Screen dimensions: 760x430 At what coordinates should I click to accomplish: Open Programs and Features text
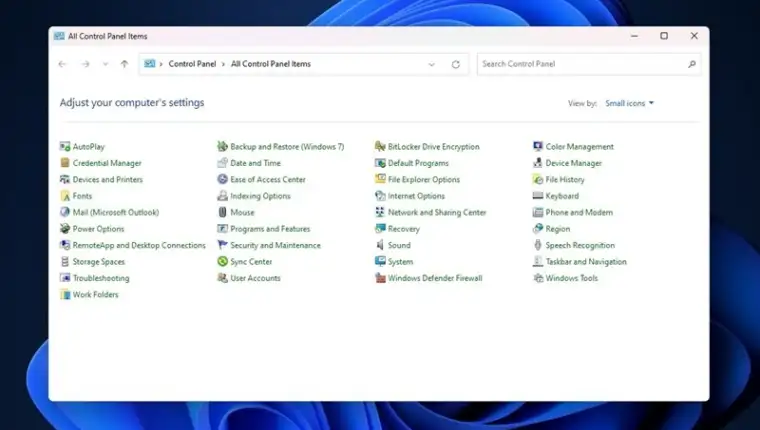[x=270, y=229]
